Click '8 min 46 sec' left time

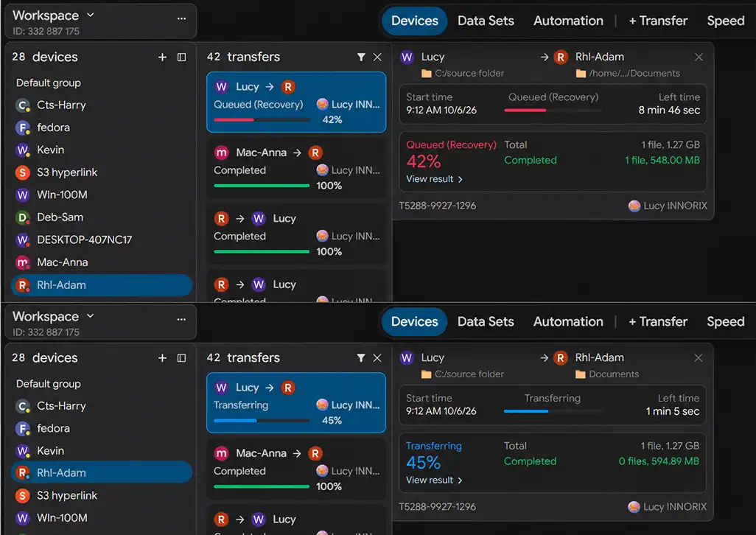(669, 111)
